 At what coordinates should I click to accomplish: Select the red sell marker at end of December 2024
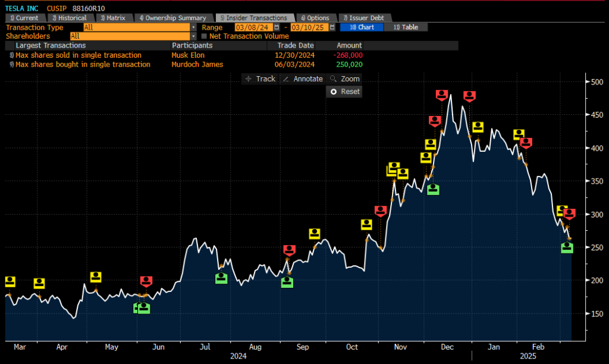(x=470, y=96)
